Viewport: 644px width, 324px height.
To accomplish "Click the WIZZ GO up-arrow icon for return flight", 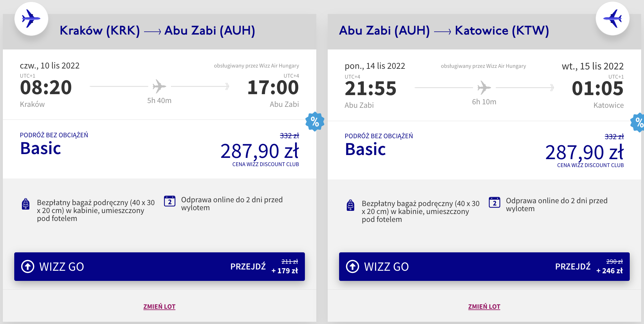I will pyautogui.click(x=352, y=266).
